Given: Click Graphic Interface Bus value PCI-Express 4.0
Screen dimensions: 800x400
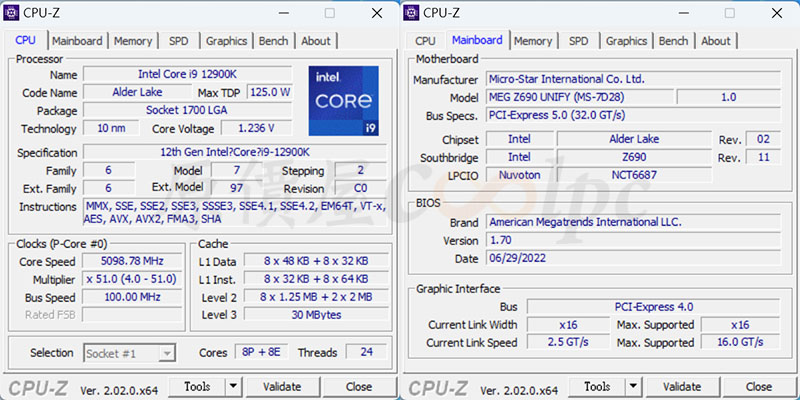Looking at the screenshot, I should (x=654, y=307).
